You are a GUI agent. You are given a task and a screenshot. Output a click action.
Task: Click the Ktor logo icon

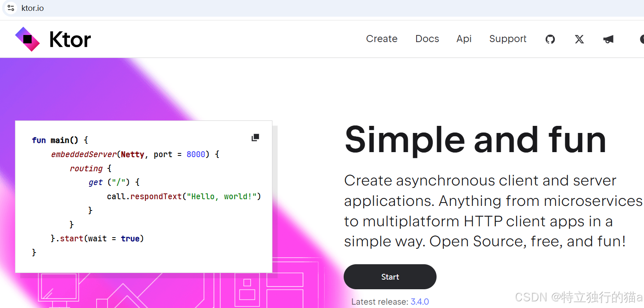pyautogui.click(x=27, y=39)
